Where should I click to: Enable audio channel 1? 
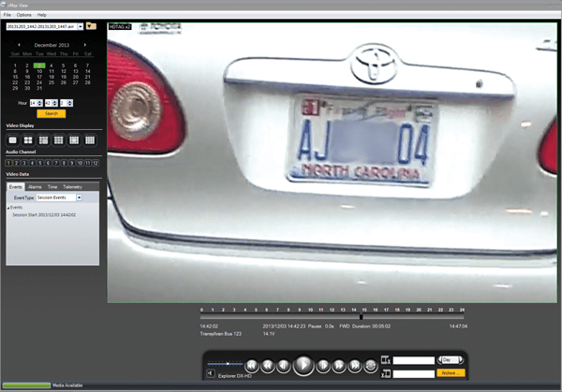point(8,163)
